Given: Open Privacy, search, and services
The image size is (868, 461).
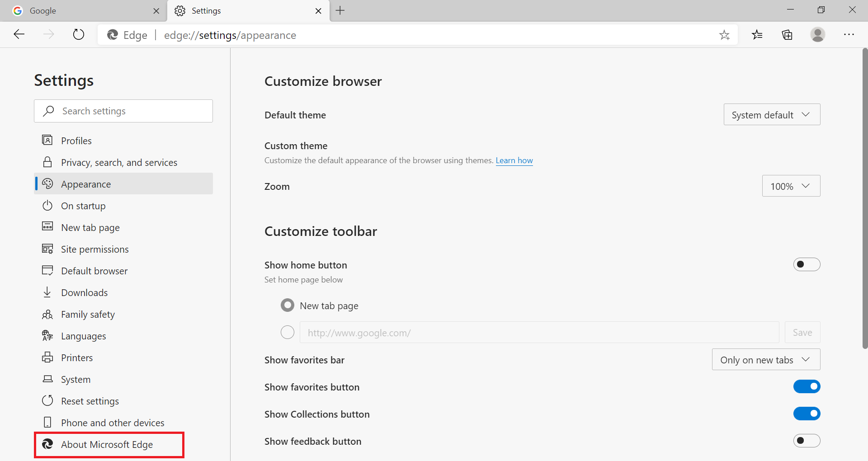Looking at the screenshot, I should click(x=123, y=162).
